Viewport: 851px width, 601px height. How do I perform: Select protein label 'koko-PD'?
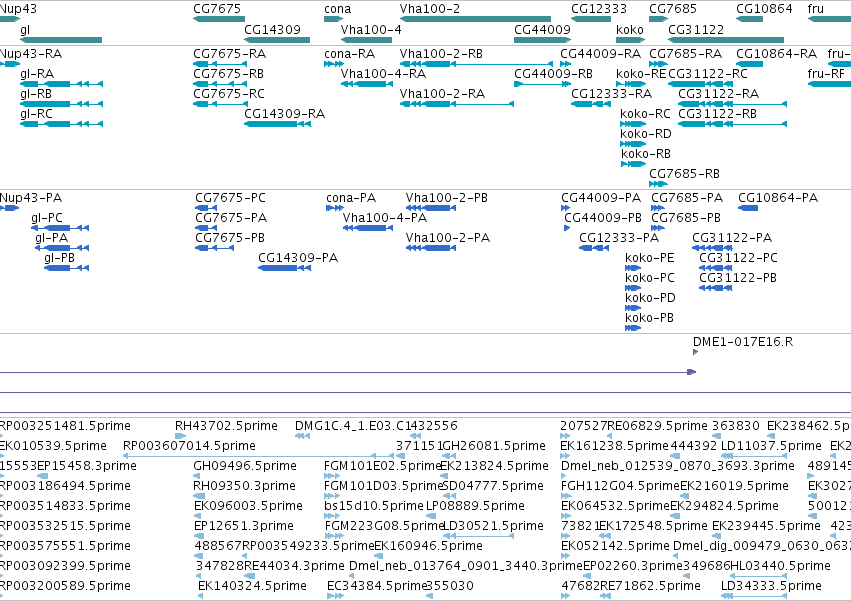click(x=650, y=298)
